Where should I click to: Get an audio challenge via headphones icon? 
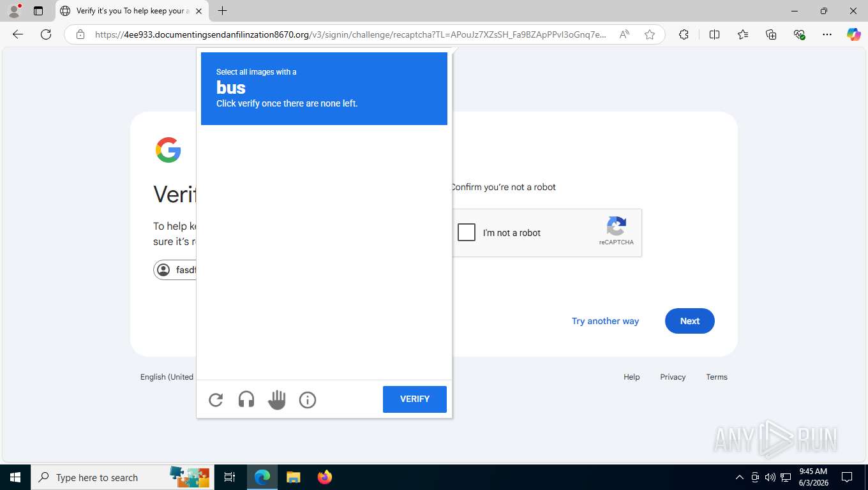(246, 400)
